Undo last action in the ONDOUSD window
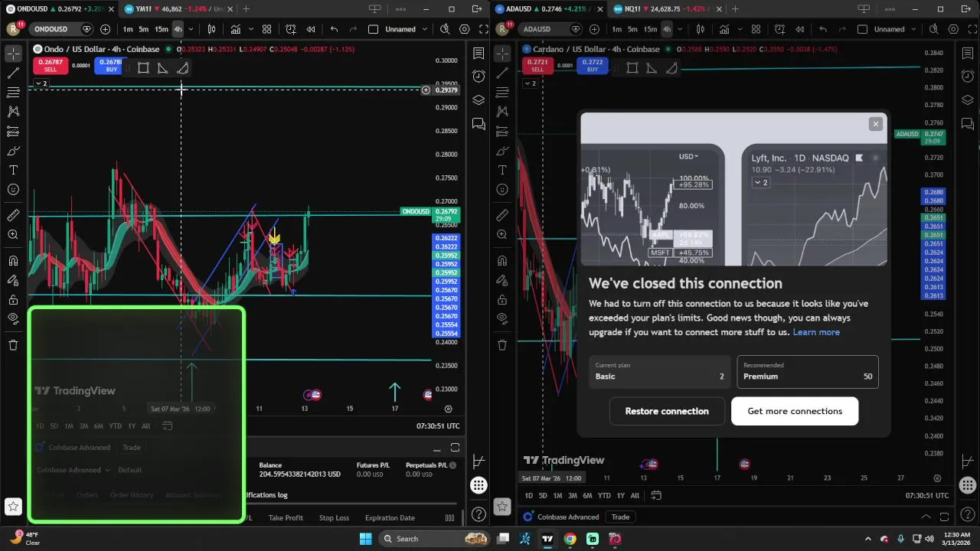Screen dimensions: 980x551 (x=334, y=29)
